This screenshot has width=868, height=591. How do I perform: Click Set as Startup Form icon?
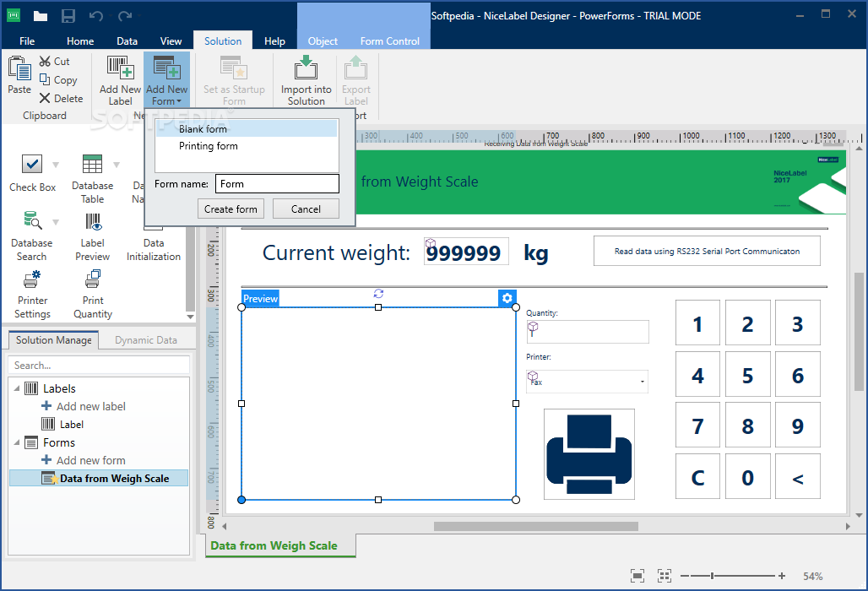[234, 68]
